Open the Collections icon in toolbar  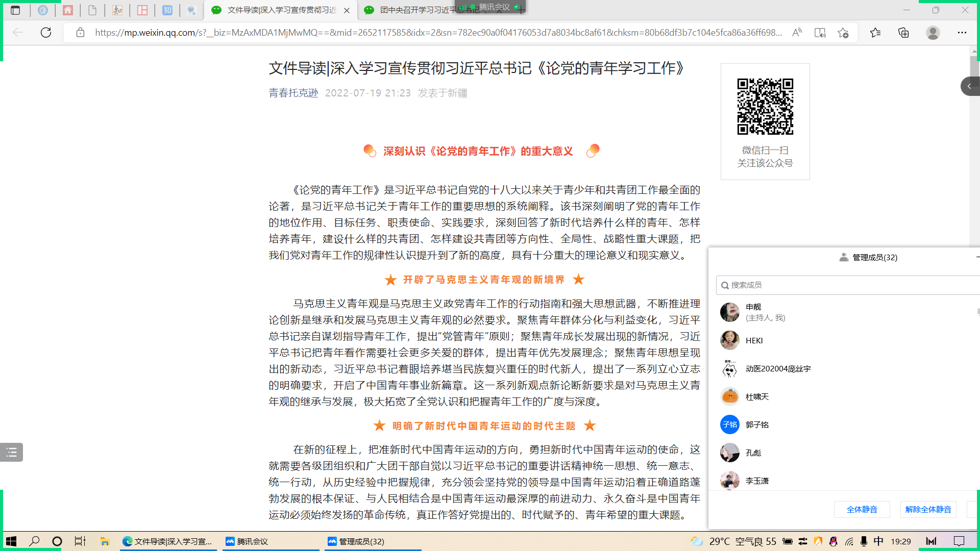[x=903, y=33]
